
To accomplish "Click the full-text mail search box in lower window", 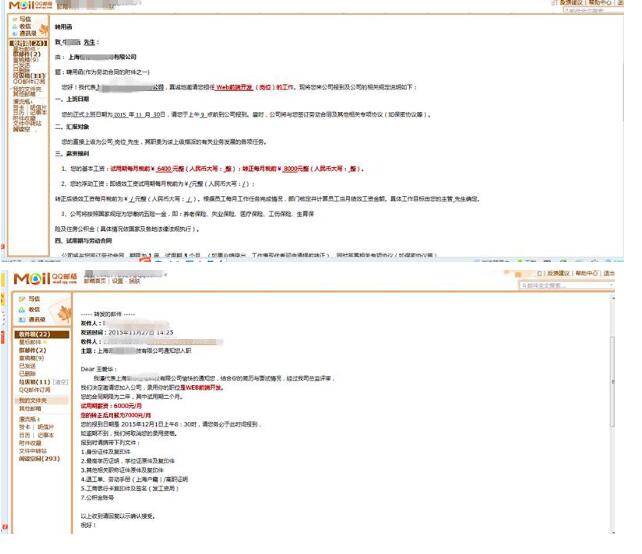I will (x=560, y=285).
